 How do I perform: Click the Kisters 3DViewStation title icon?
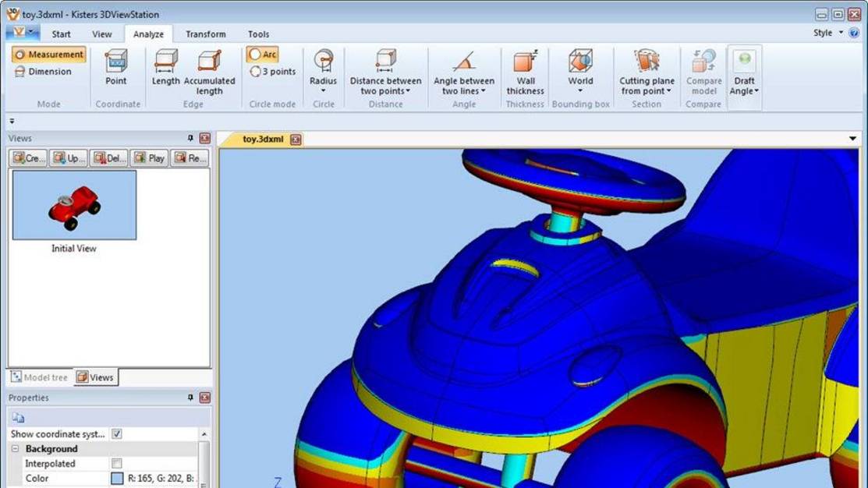pos(12,13)
